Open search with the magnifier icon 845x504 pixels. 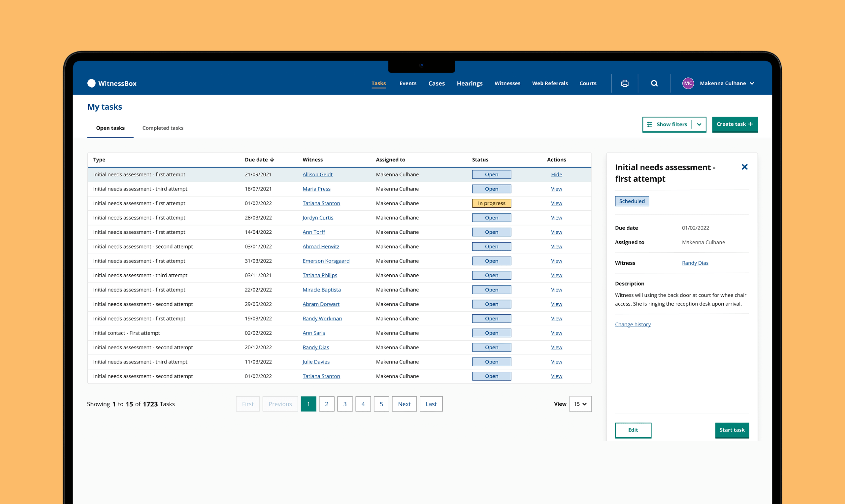(654, 83)
